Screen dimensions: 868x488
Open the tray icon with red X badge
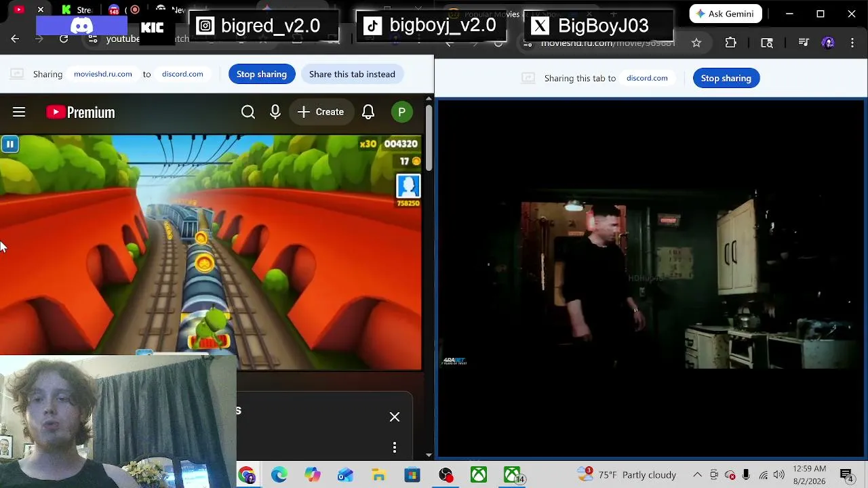[730, 475]
